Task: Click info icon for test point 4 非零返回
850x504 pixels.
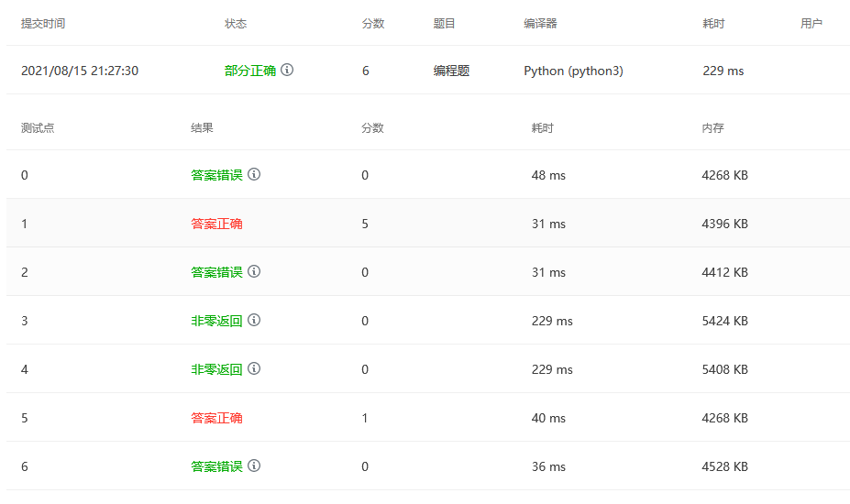Action: [x=254, y=368]
